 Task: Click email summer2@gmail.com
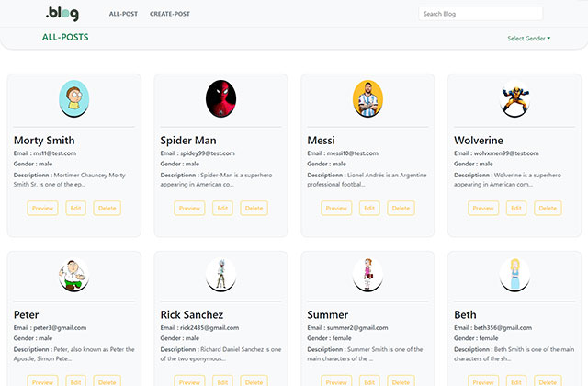(x=357, y=328)
